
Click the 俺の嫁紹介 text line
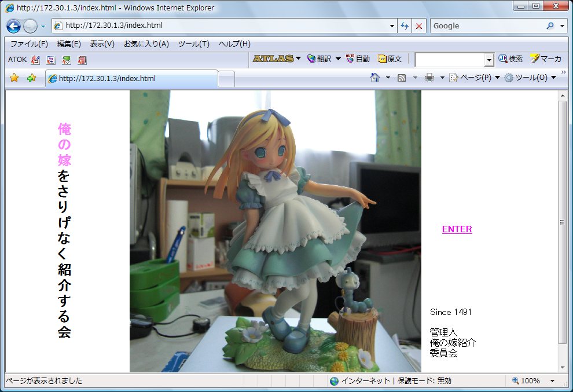453,343
